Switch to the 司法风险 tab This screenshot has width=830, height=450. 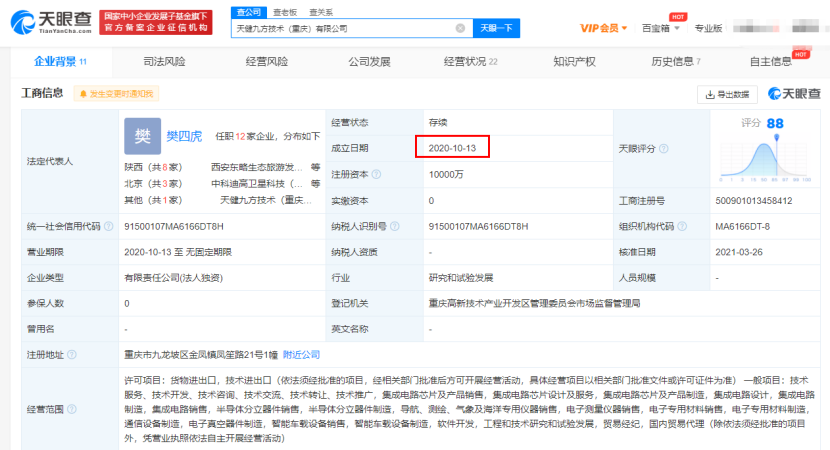164,61
